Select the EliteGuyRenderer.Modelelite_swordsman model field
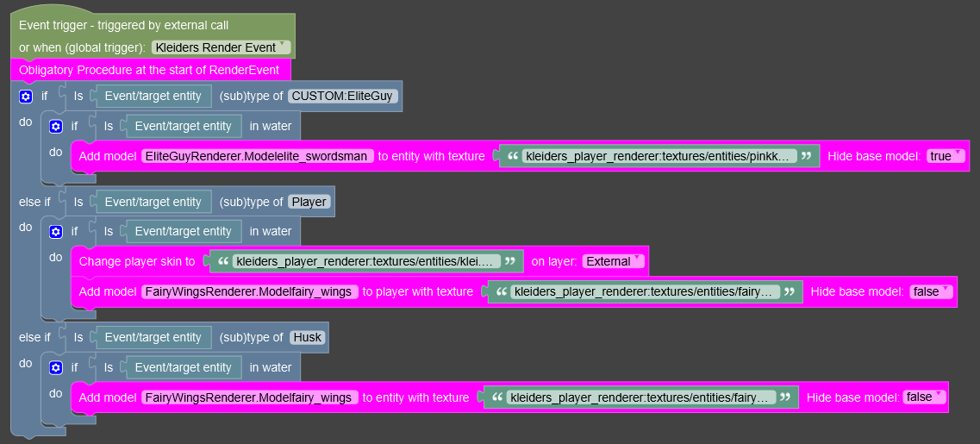This screenshot has height=444, width=980. tap(258, 156)
